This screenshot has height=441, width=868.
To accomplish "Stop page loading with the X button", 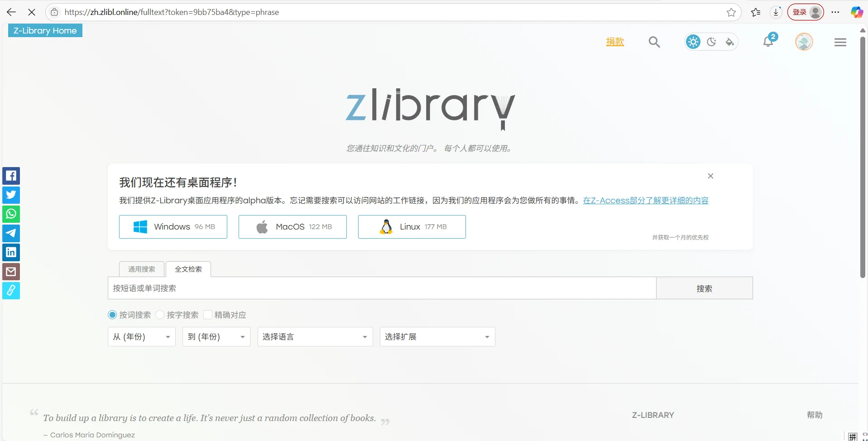I will (32, 12).
